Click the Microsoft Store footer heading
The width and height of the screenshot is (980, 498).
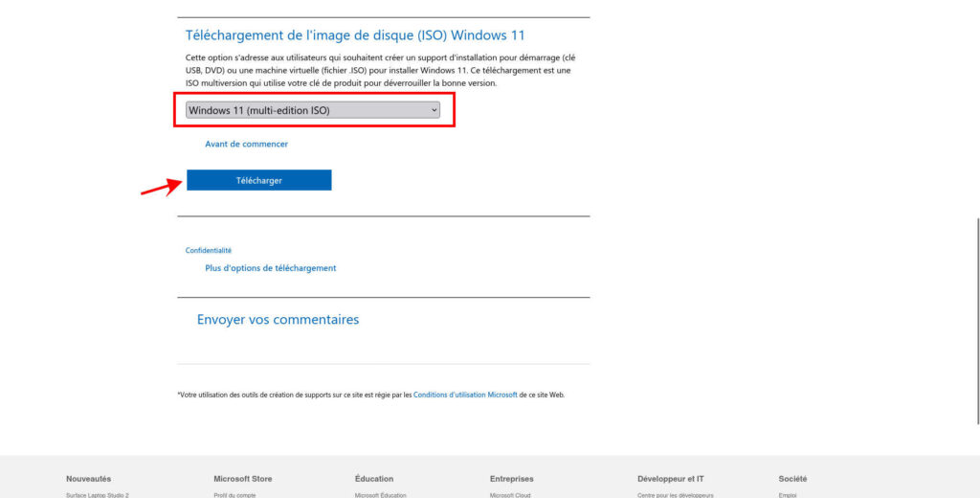tap(242, 479)
